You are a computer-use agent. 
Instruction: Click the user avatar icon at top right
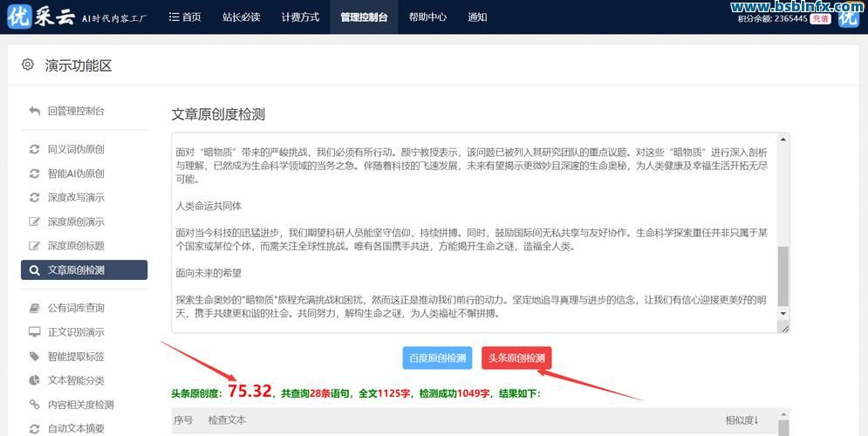848,17
